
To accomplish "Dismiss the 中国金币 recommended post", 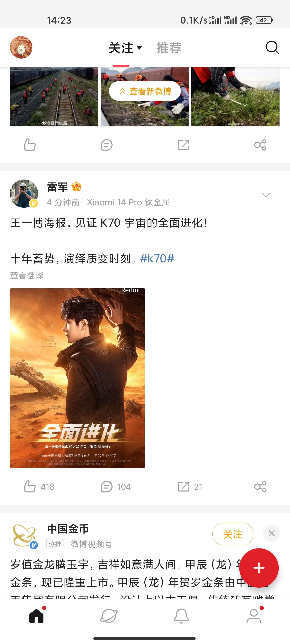I will pyautogui.click(x=271, y=533).
